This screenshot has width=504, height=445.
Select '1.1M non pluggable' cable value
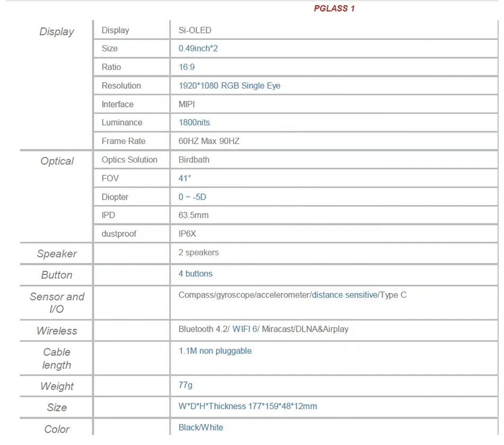click(215, 351)
